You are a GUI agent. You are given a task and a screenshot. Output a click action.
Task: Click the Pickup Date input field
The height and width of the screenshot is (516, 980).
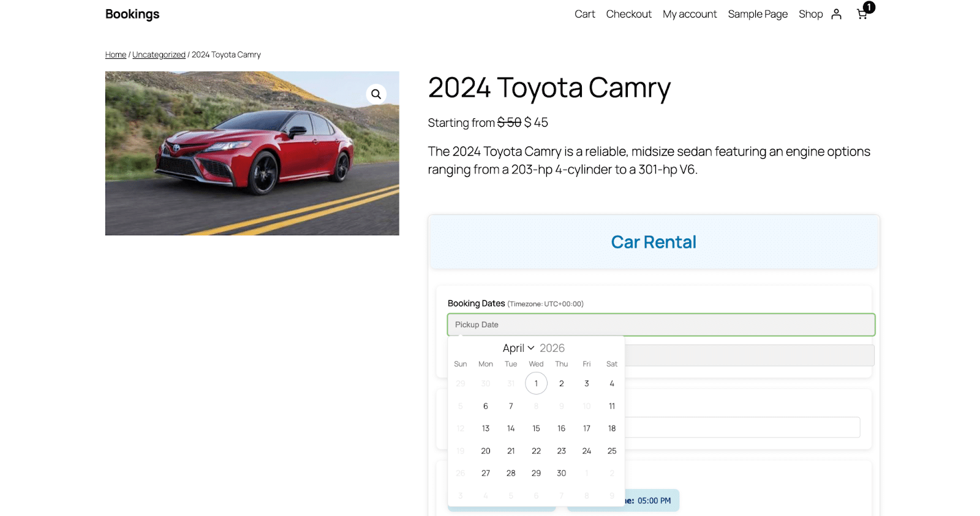coord(661,325)
